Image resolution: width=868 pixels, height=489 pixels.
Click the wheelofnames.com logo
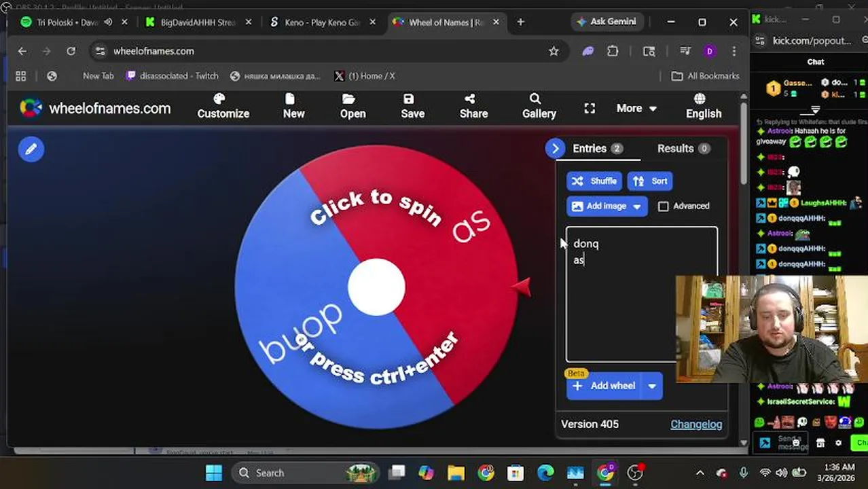coord(95,108)
